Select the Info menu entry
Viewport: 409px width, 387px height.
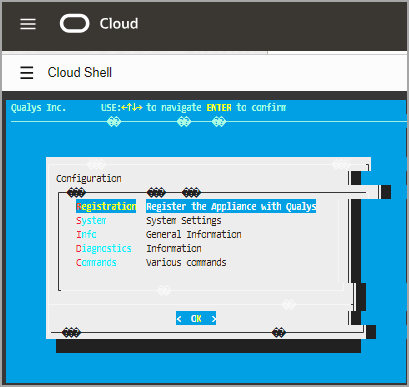[86, 234]
